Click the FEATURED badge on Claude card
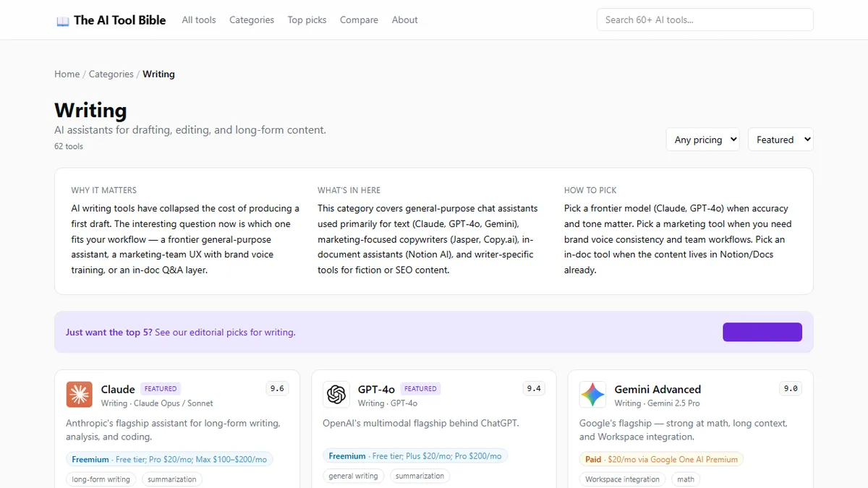868x488 pixels. click(x=161, y=388)
